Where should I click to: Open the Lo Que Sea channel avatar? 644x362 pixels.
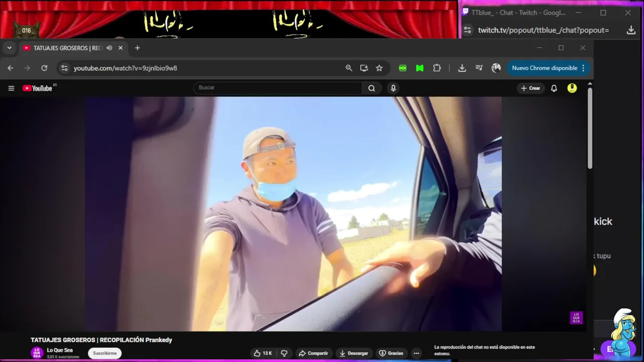click(37, 353)
